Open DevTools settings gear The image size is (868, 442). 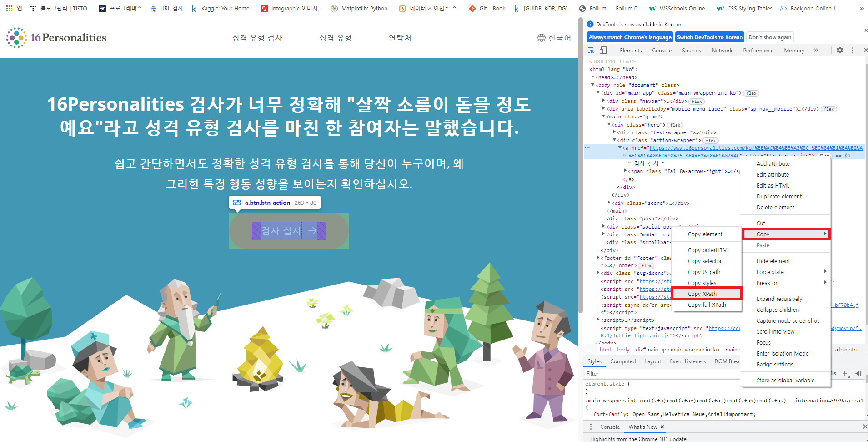pyautogui.click(x=840, y=51)
